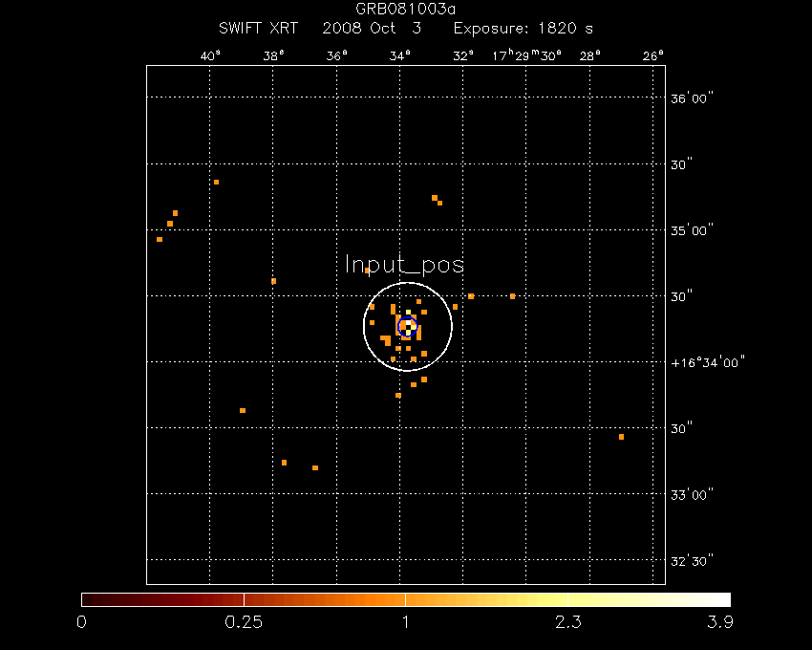Click the GRB081003a title text
The height and width of the screenshot is (650, 812).
pyautogui.click(x=405, y=9)
